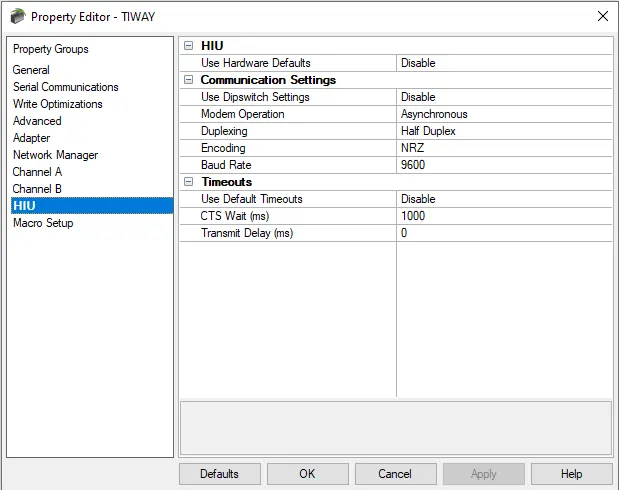Open the Network Manager property group
Image resolution: width=619 pixels, height=490 pixels.
(x=55, y=155)
